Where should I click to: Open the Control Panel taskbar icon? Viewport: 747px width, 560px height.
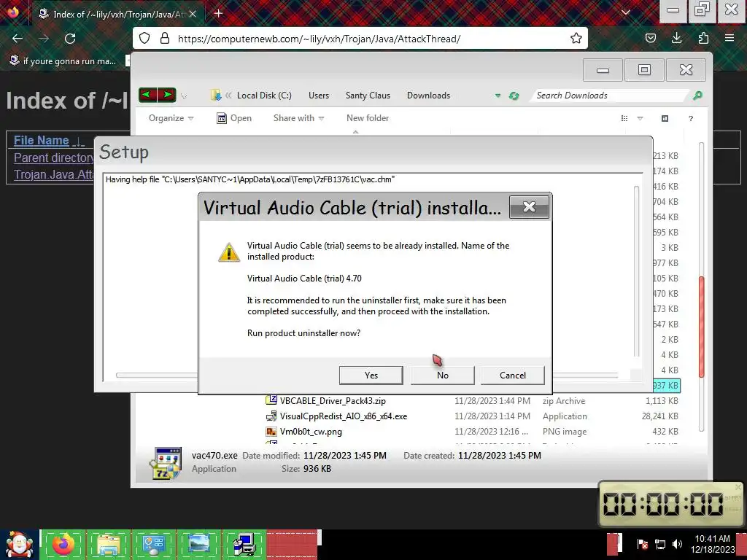[153, 545]
